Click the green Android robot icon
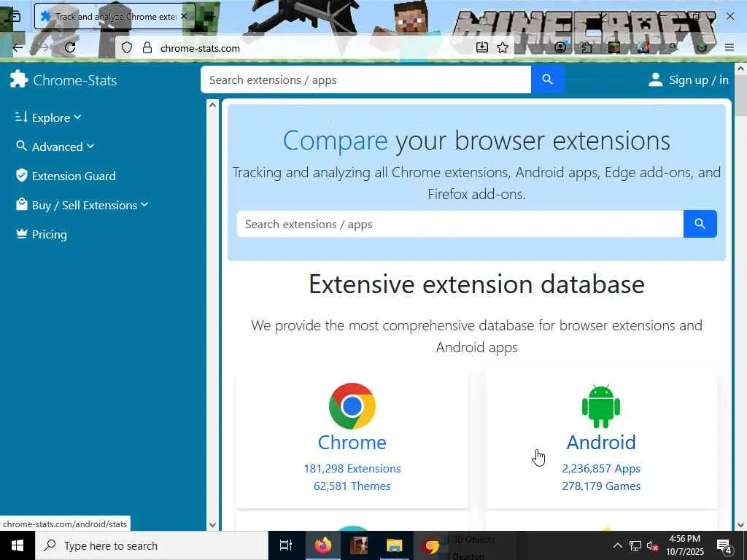 pyautogui.click(x=601, y=406)
